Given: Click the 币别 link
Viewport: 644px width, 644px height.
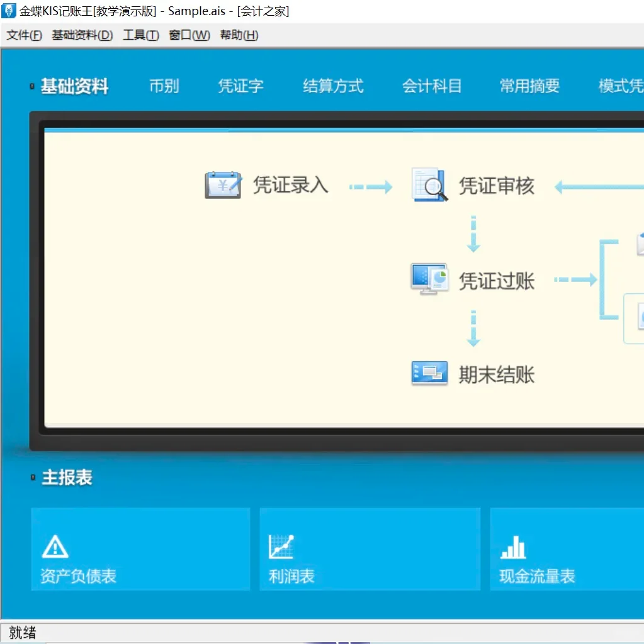Looking at the screenshot, I should tap(164, 86).
